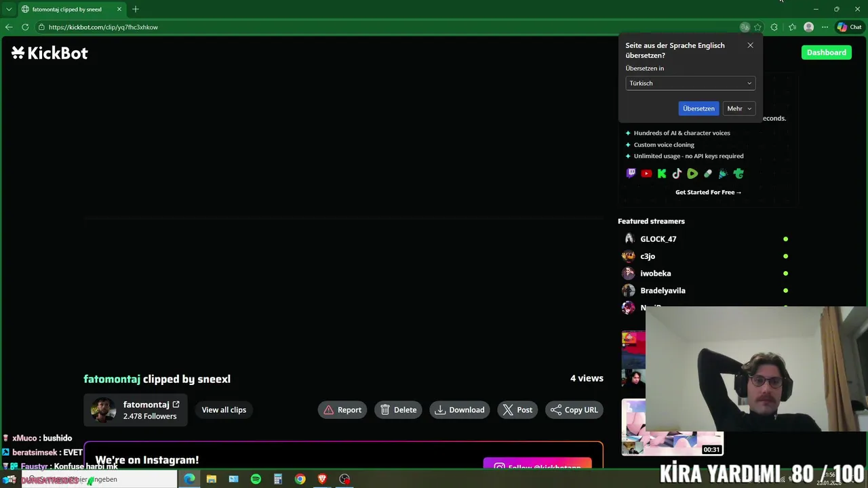The width and height of the screenshot is (868, 488).
Task: Click the party popper platform icon
Action: point(723,174)
